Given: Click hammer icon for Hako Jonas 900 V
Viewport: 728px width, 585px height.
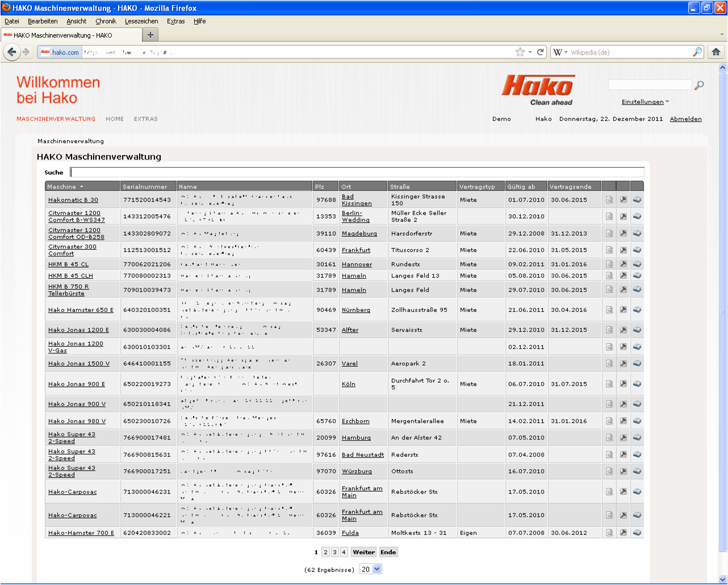Looking at the screenshot, I should click(x=623, y=404).
